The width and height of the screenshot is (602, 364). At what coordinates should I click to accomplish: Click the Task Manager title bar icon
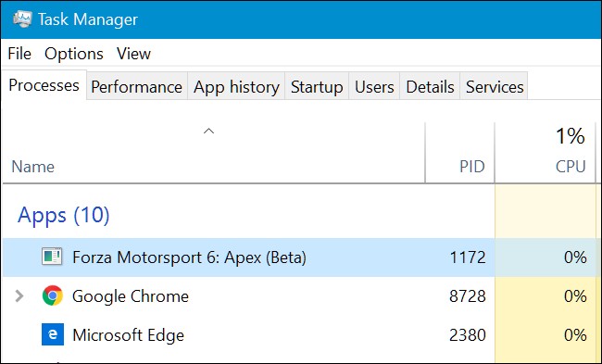22,19
